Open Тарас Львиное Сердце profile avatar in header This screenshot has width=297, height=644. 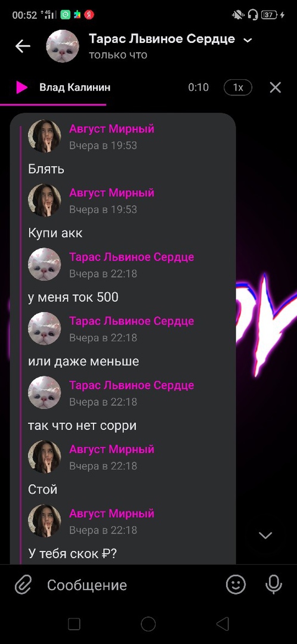(x=62, y=46)
